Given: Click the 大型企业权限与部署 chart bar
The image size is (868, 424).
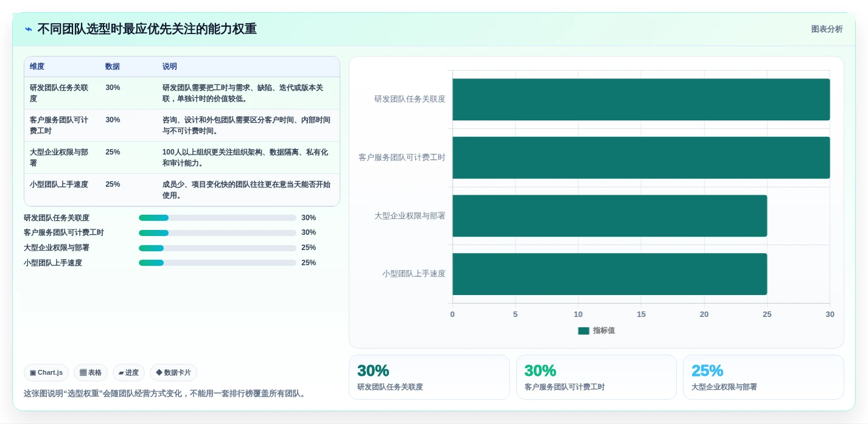Looking at the screenshot, I should (x=609, y=216).
